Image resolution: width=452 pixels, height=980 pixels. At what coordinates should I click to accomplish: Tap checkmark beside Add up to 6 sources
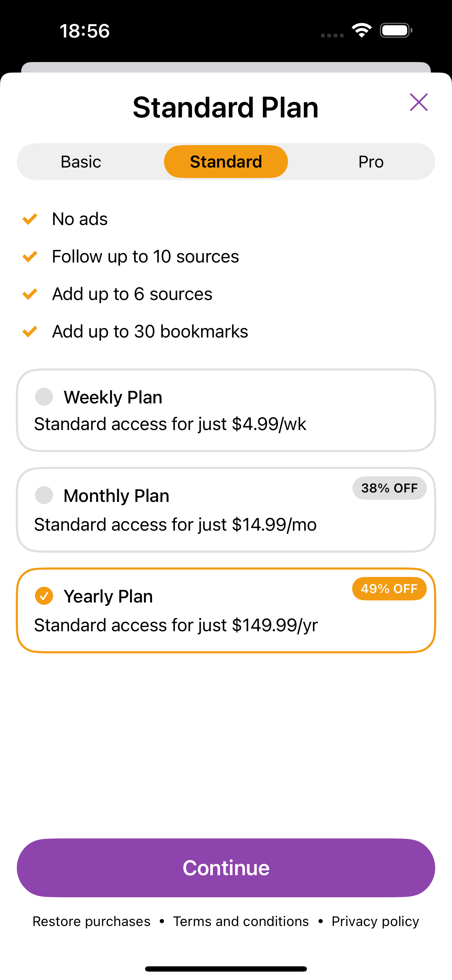(x=30, y=294)
